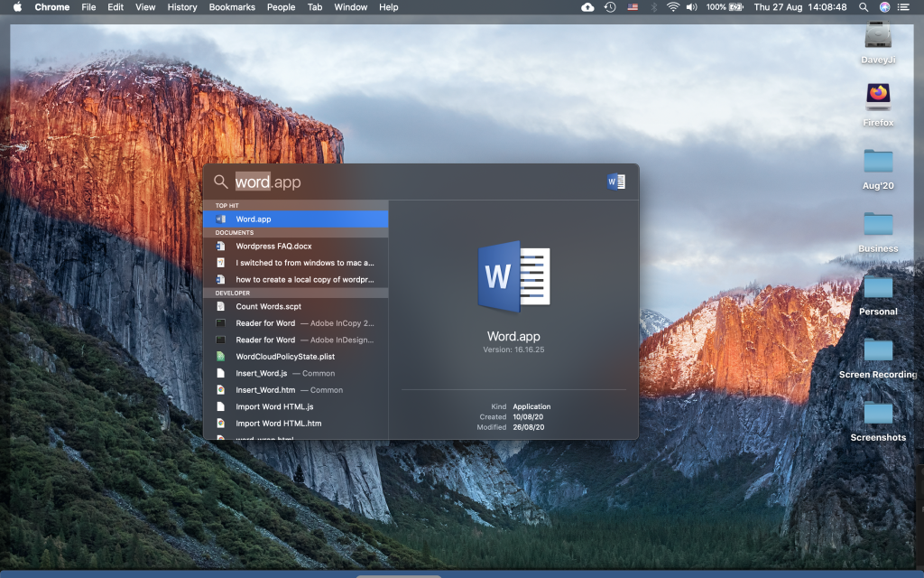The height and width of the screenshot is (578, 924).
Task: Select the Business folder on desktop
Action: (878, 231)
